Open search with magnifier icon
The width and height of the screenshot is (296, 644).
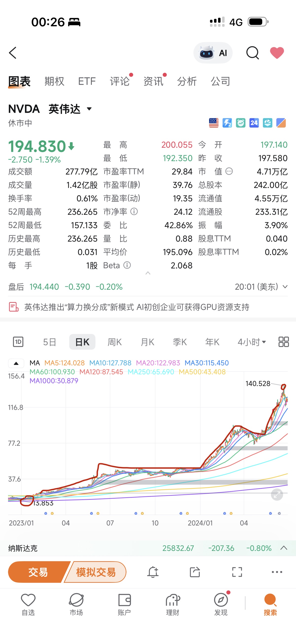(253, 53)
